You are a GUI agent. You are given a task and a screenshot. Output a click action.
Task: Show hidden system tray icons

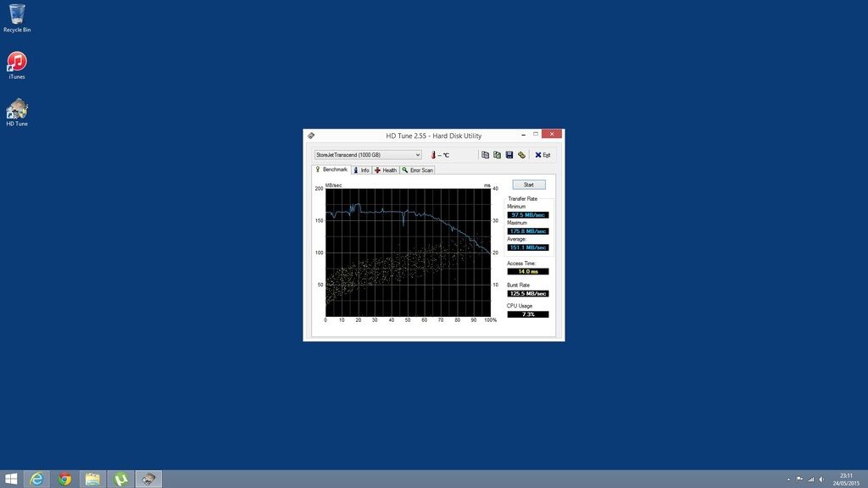click(x=788, y=480)
